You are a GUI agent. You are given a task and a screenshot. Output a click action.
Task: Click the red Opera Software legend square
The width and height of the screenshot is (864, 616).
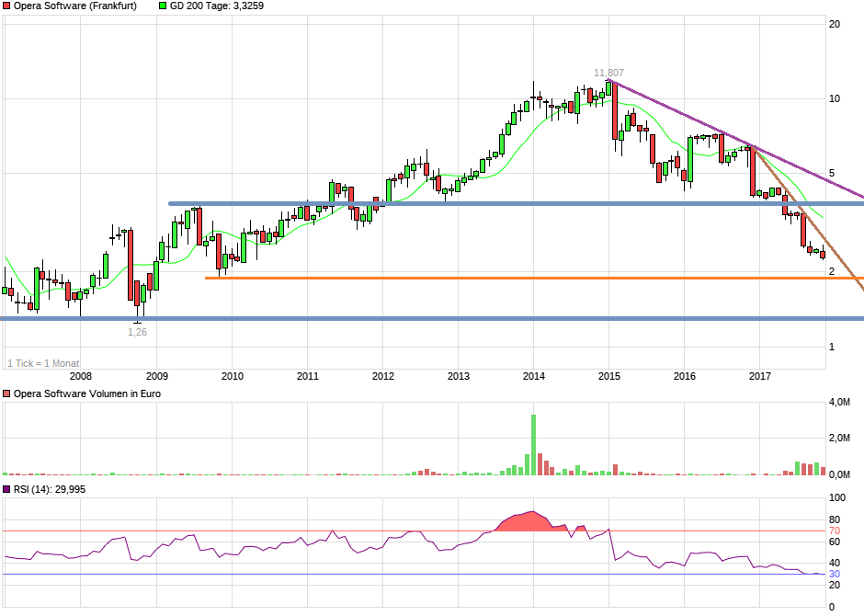pos(7,6)
